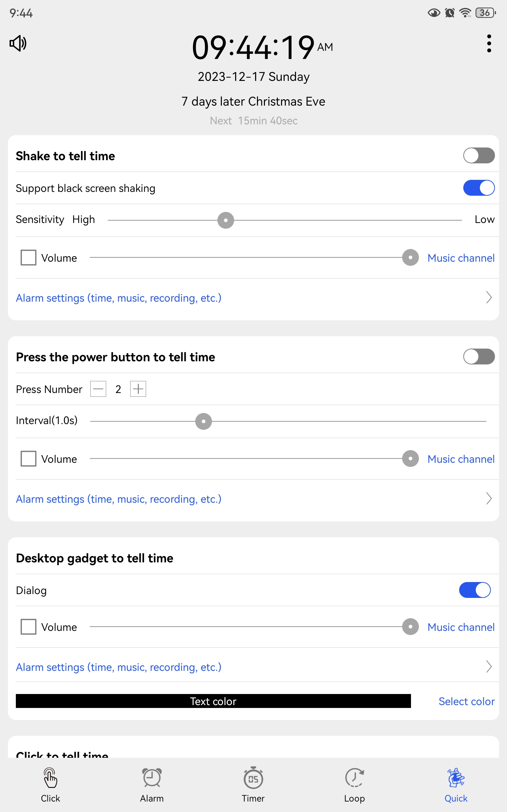Switch to the Alarm clock tab
The image size is (507, 812).
[x=152, y=777]
